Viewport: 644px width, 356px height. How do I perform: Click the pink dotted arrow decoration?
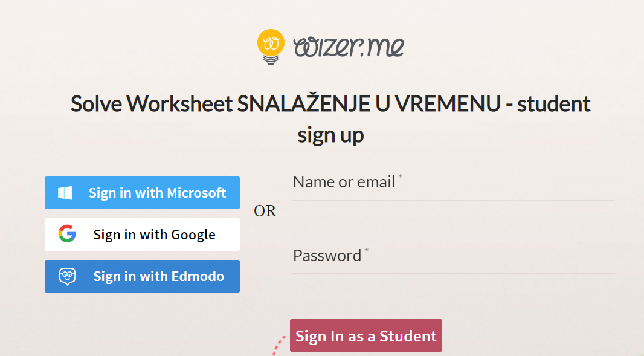pos(279,345)
